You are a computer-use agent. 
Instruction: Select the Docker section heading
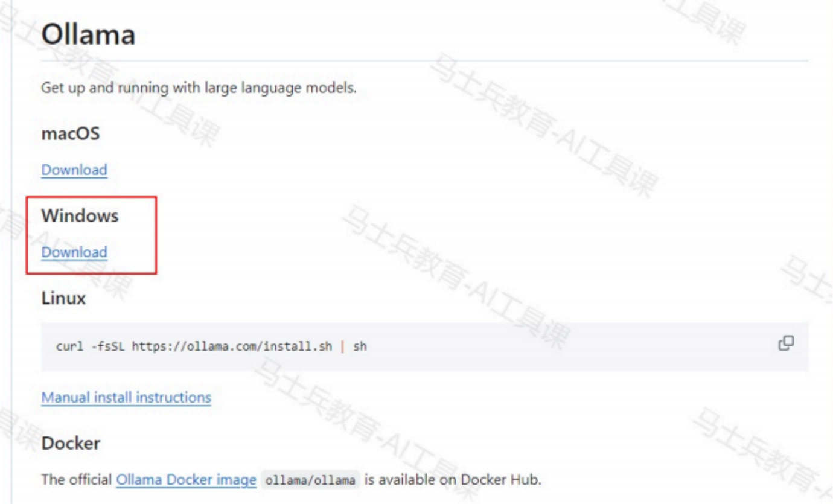pos(71,444)
